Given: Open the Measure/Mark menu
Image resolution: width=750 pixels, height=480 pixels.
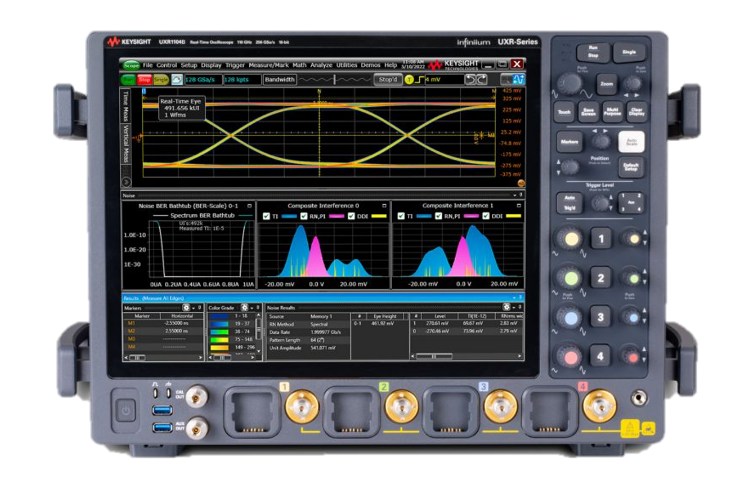Looking at the screenshot, I should coord(269,65).
